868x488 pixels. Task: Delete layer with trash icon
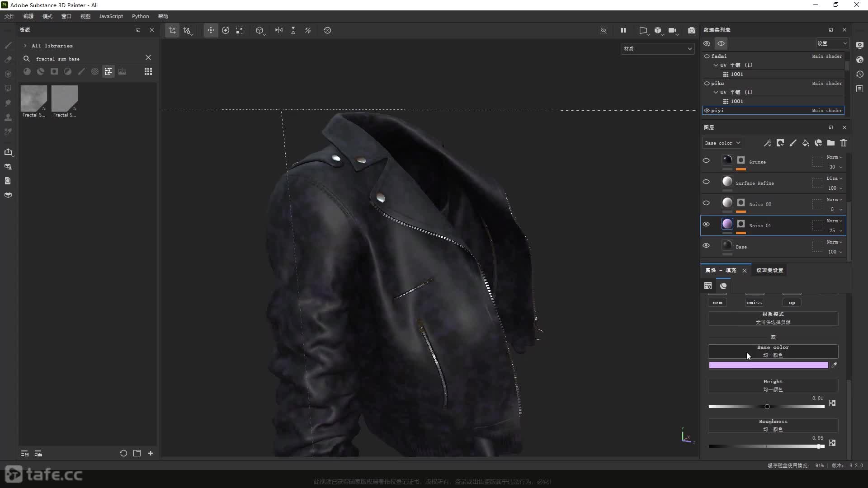(x=844, y=143)
